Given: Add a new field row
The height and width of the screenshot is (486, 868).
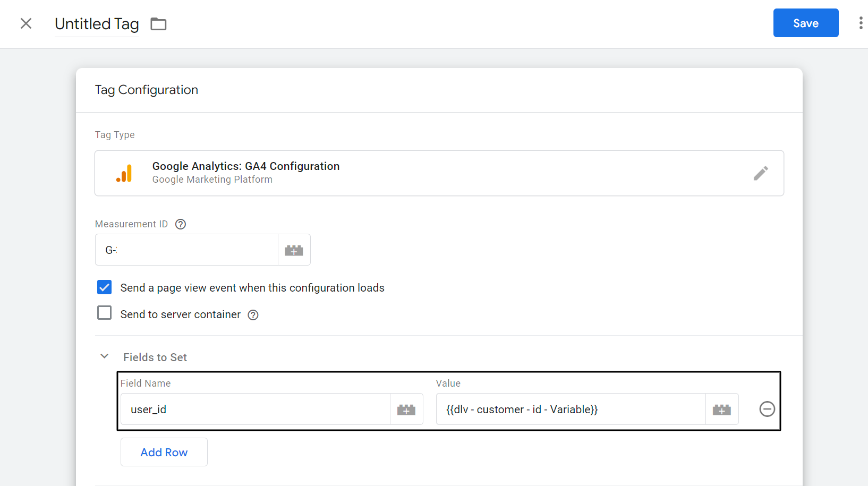Looking at the screenshot, I should point(164,452).
